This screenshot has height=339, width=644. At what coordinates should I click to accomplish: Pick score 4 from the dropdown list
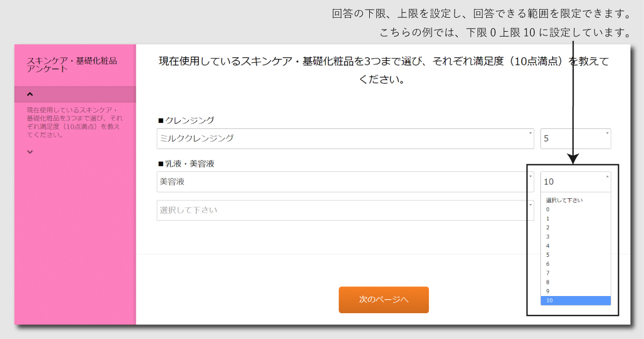575,246
